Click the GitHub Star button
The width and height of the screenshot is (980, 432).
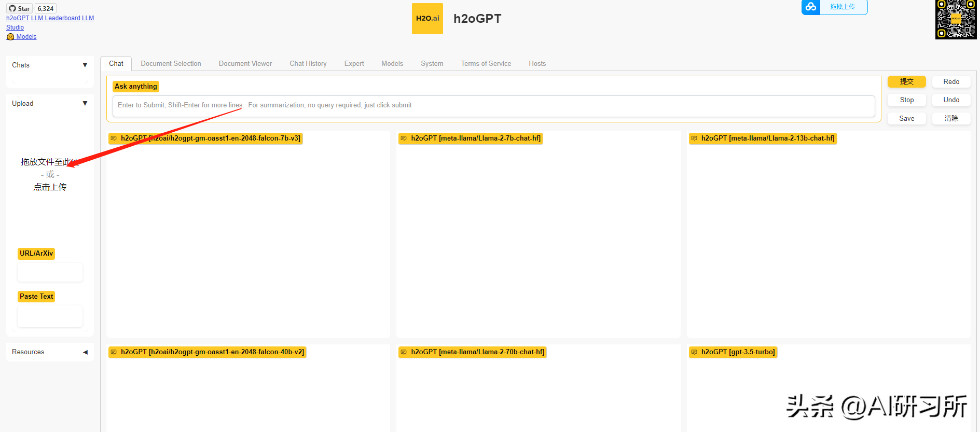click(x=19, y=8)
